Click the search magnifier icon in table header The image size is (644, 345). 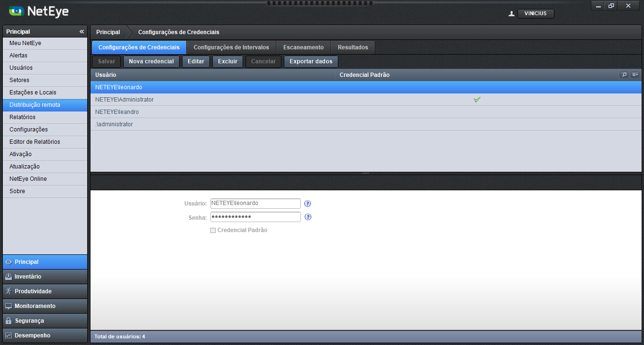(x=624, y=75)
